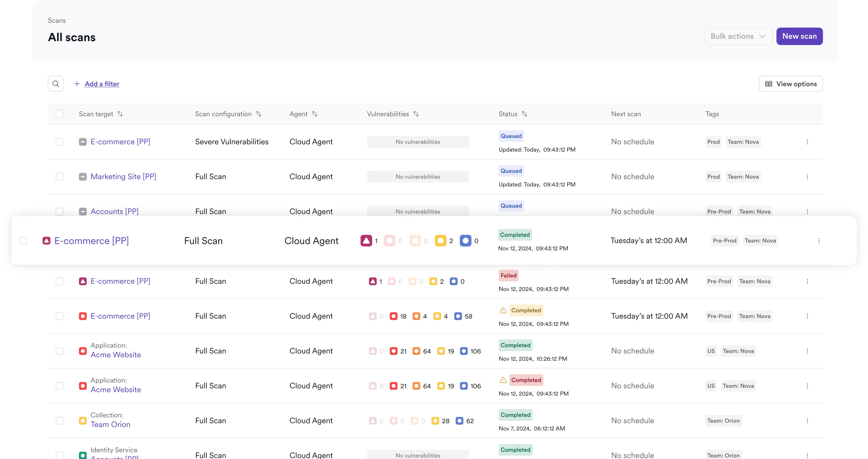Open kebab menu for Marketing Site row

[807, 177]
